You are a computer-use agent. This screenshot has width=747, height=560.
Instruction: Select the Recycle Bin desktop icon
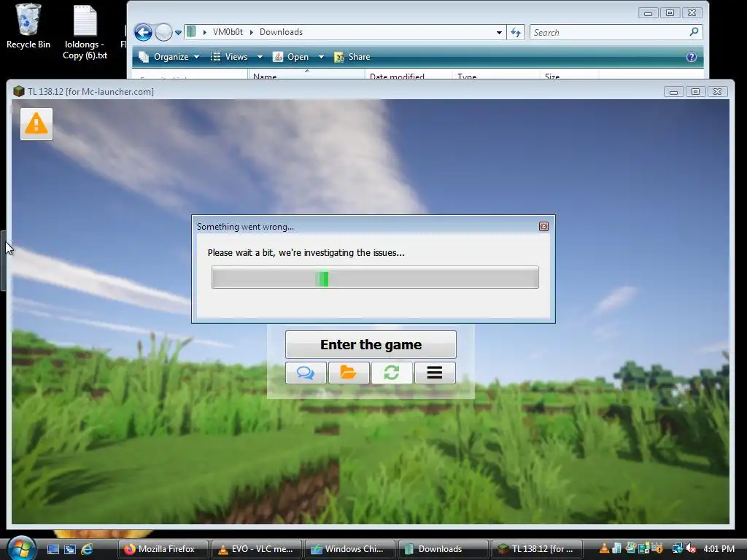(28, 27)
